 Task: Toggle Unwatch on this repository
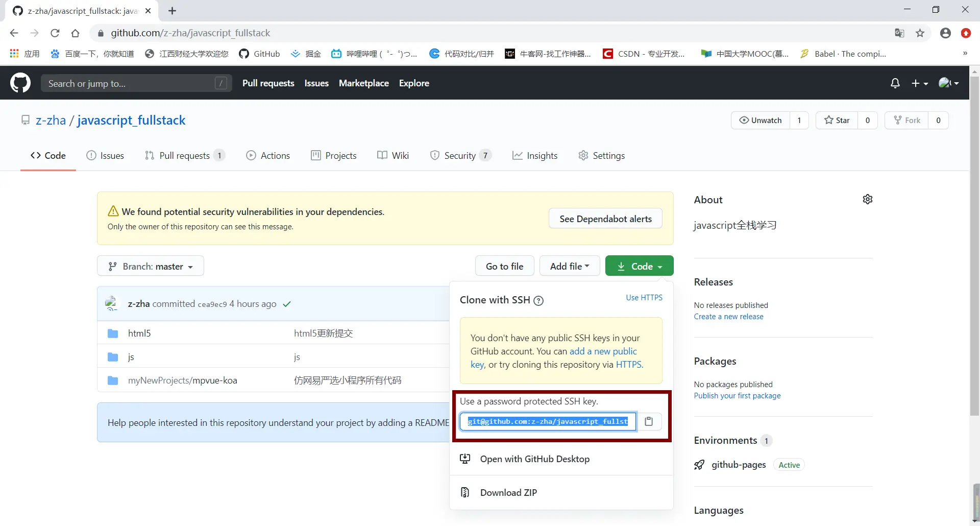pos(761,121)
